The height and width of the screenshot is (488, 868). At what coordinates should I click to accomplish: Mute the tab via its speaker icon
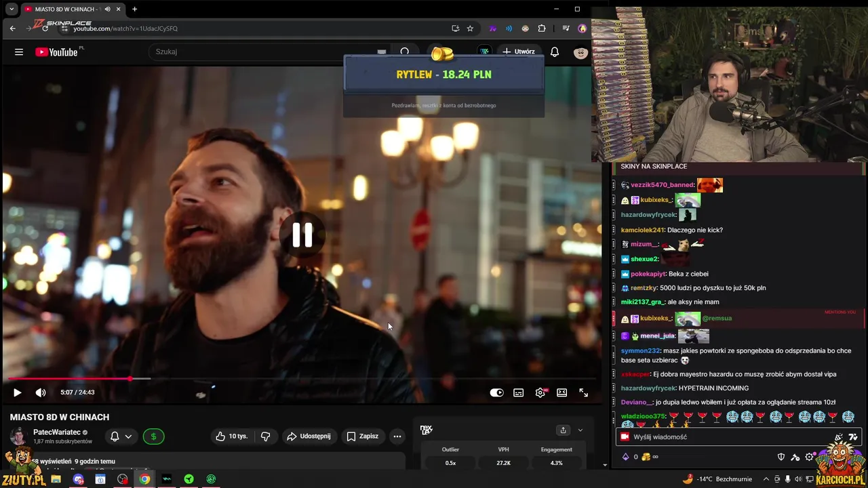pos(108,9)
